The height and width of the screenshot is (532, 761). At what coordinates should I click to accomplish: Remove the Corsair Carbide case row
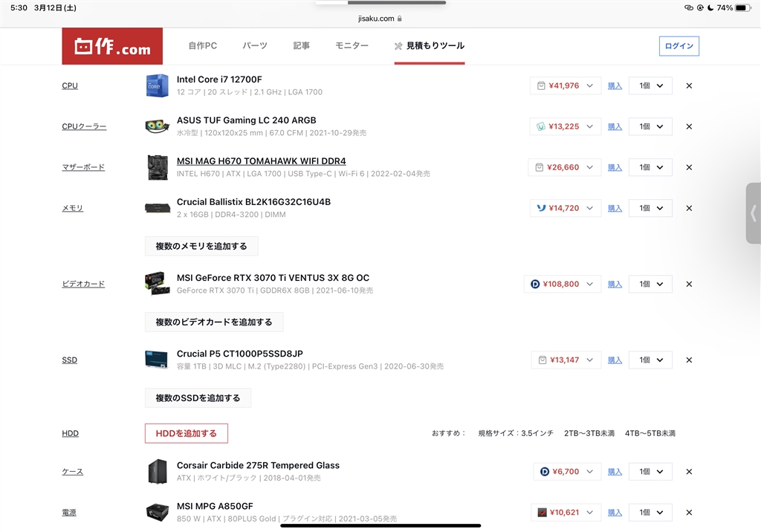click(x=689, y=472)
